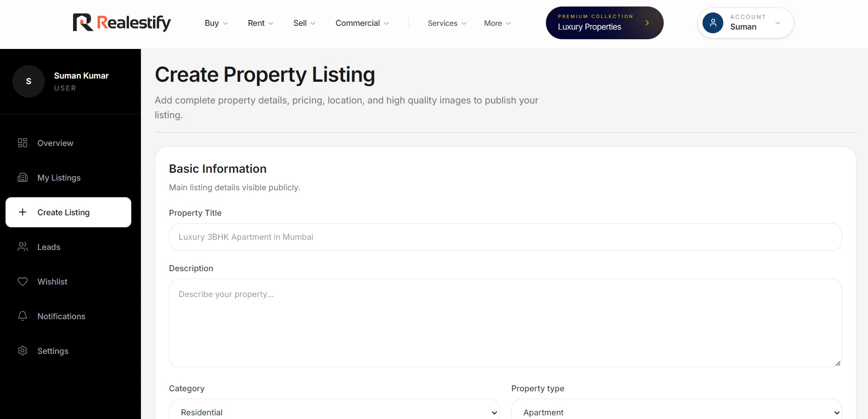Go to Overview in the sidebar

tap(68, 143)
